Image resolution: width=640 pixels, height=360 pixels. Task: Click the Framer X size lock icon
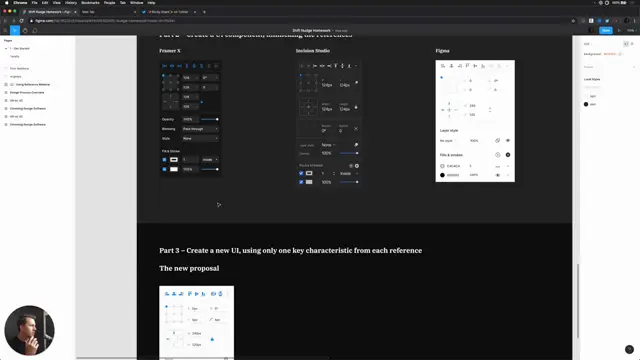(x=202, y=102)
